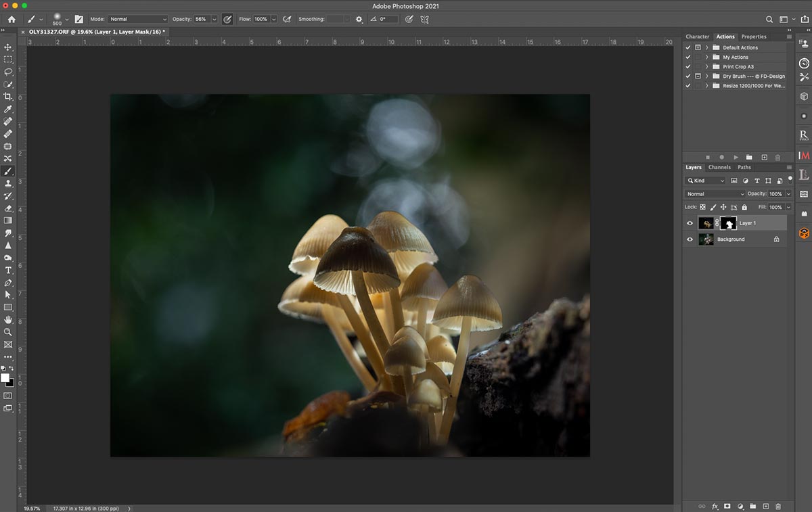Viewport: 812px width, 512px height.
Task: Select the Hand tool
Action: click(8, 319)
